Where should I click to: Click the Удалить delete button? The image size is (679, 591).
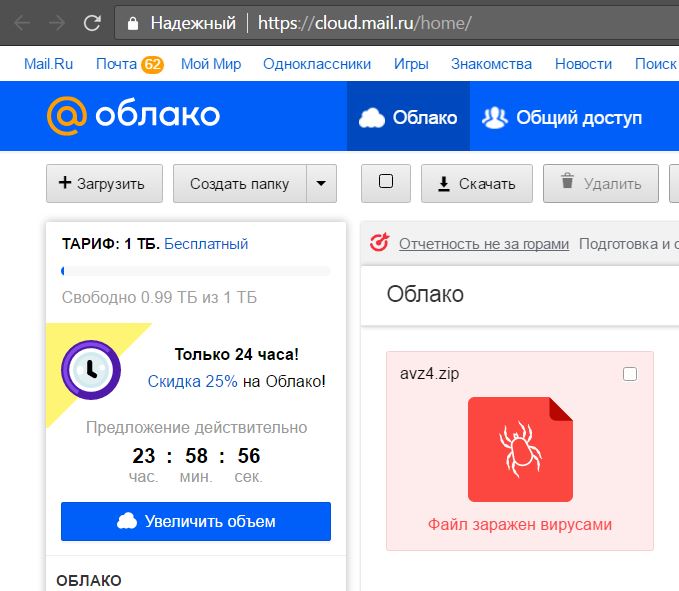click(601, 184)
